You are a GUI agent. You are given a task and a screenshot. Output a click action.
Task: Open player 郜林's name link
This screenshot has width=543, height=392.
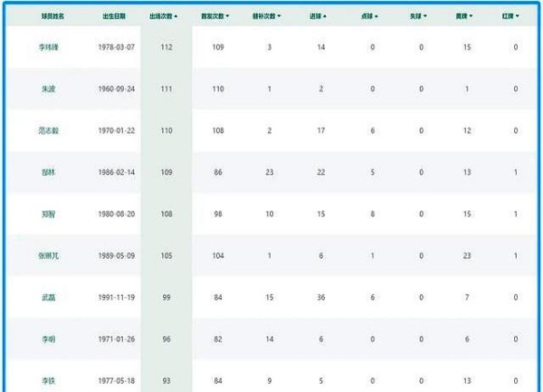(x=49, y=172)
